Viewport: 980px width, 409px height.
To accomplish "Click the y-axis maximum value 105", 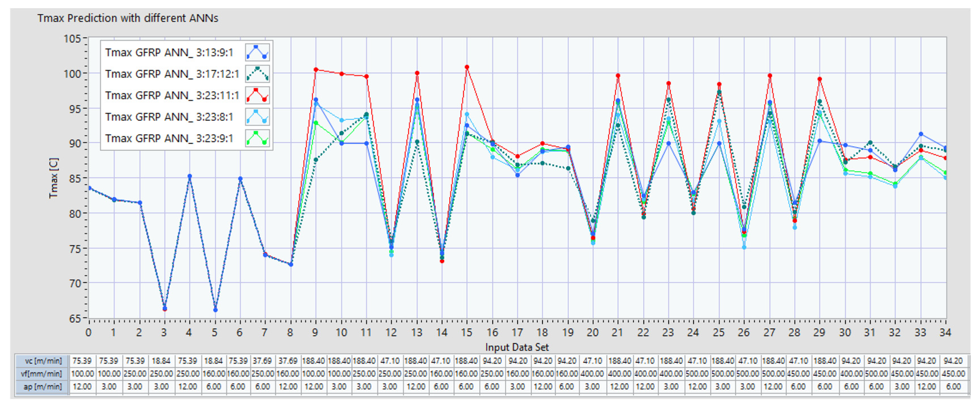I will pos(72,39).
